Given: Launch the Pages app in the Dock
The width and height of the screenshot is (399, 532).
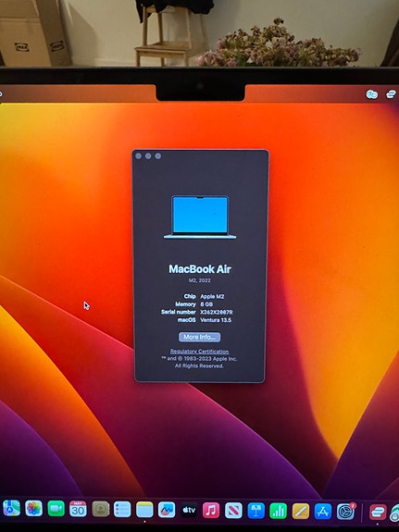Looking at the screenshot, I should point(301,511).
